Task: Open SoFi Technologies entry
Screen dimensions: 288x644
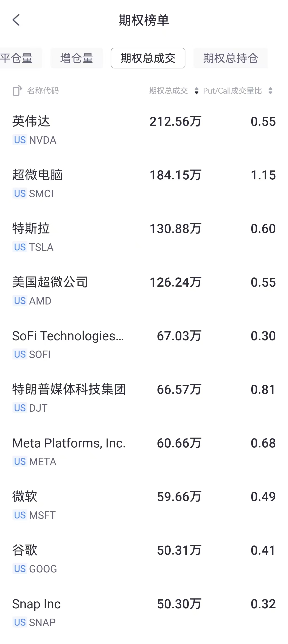Action: [144, 344]
